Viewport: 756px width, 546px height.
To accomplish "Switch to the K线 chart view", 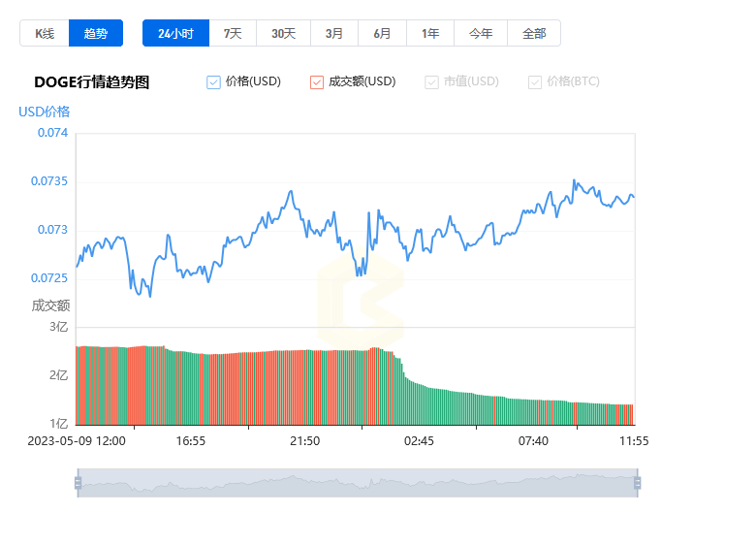I will point(45,33).
